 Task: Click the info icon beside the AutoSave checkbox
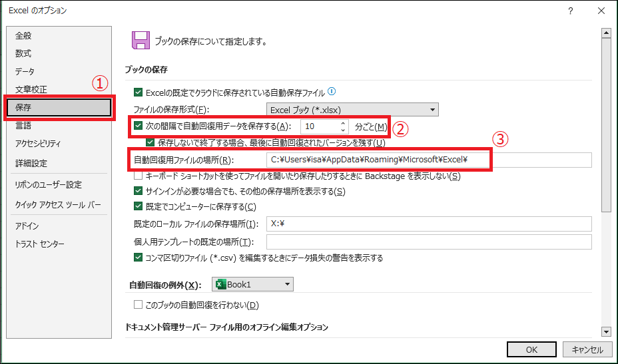coord(332,92)
